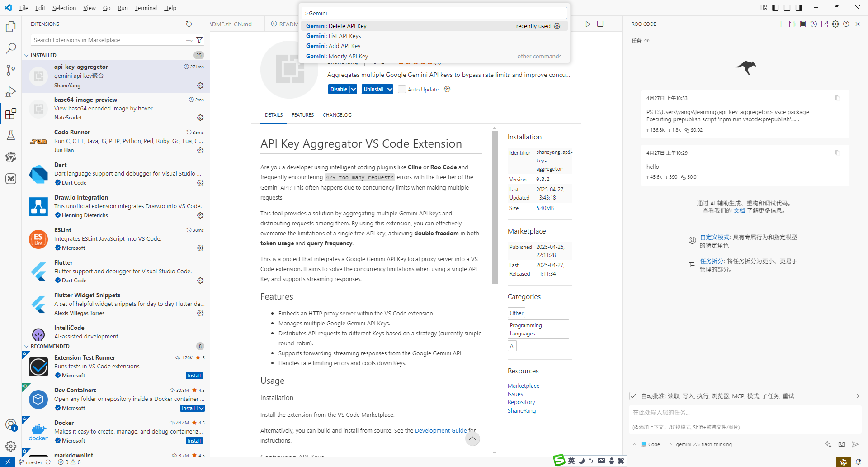
Task: Toggle the secondary side bar layout button
Action: (x=799, y=8)
